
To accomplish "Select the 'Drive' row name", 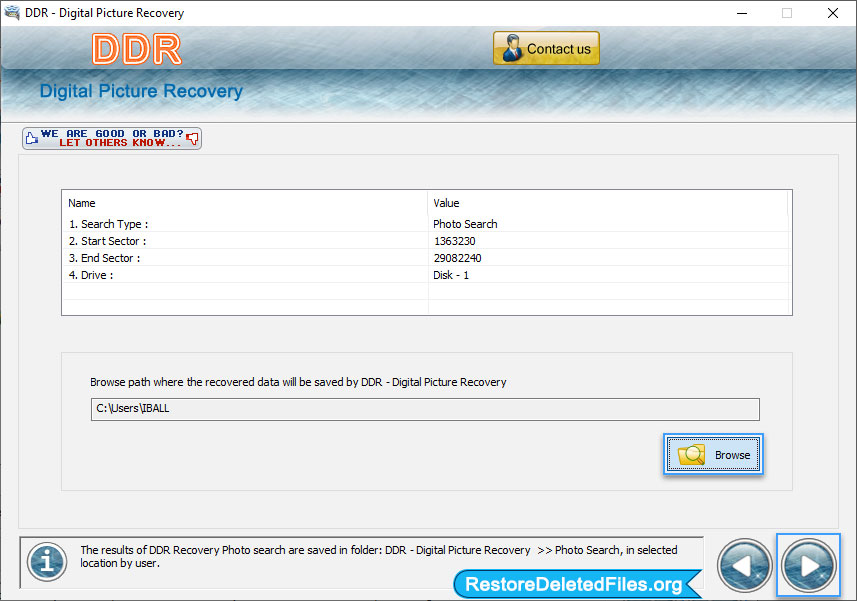I will (x=91, y=275).
